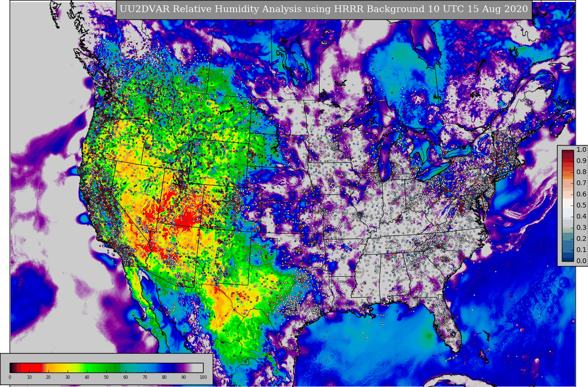This screenshot has height=387, width=588.
Task: Click the 0.6 label on right colorbar
Action: (581, 194)
